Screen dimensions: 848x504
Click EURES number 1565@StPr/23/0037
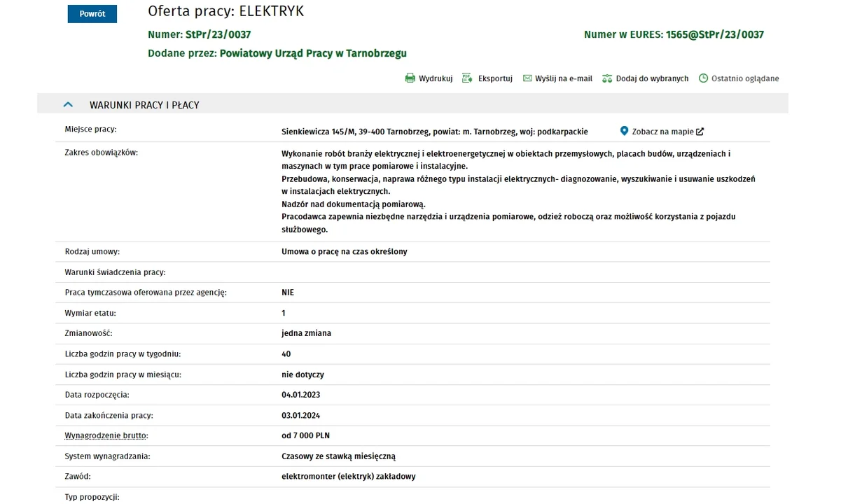click(715, 34)
